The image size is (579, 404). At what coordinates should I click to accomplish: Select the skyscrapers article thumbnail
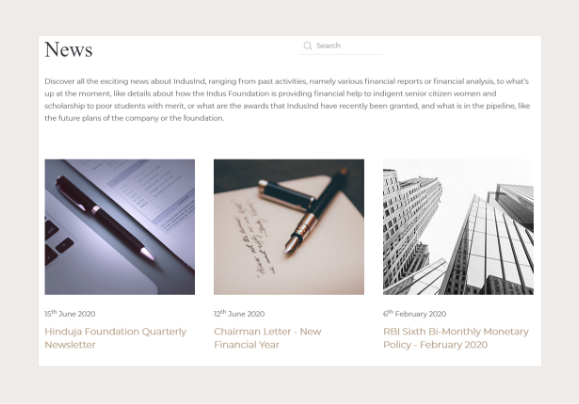click(458, 227)
